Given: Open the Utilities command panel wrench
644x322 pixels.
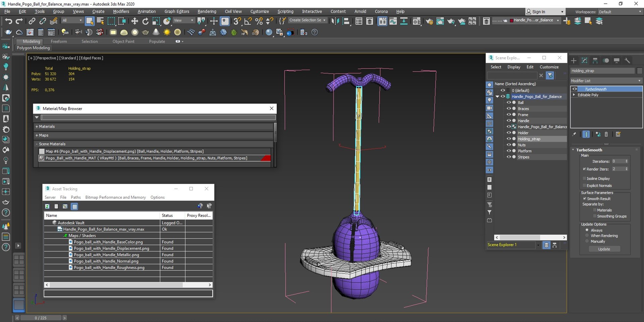Looking at the screenshot, I should tap(627, 60).
